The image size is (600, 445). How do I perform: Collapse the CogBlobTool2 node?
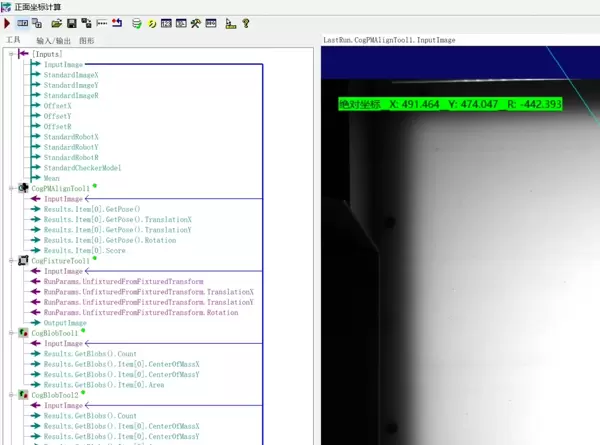tap(11, 395)
